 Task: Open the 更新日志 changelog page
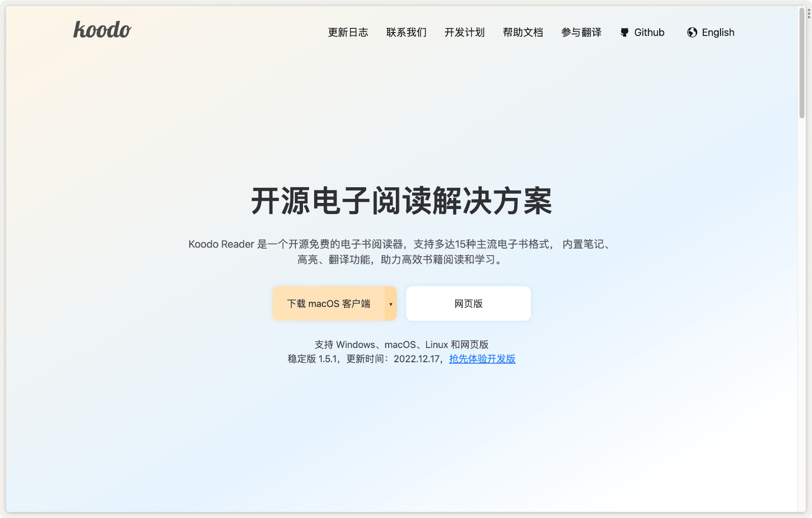pos(348,32)
